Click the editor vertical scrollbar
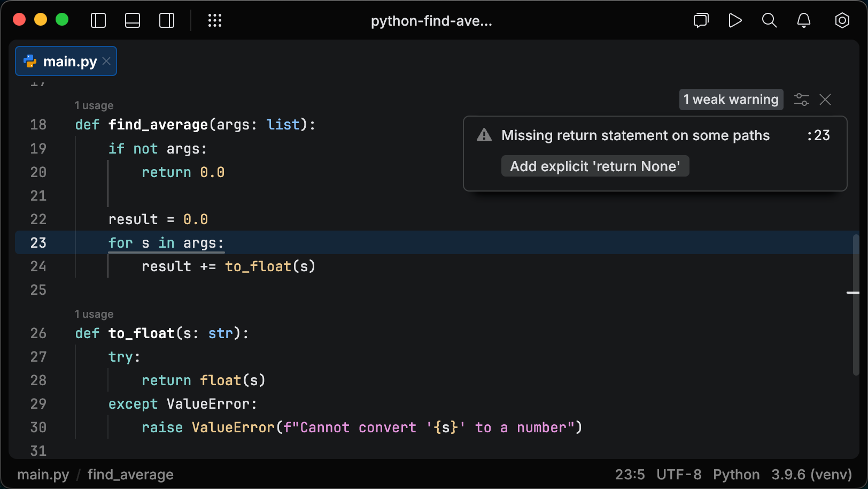 (x=856, y=305)
